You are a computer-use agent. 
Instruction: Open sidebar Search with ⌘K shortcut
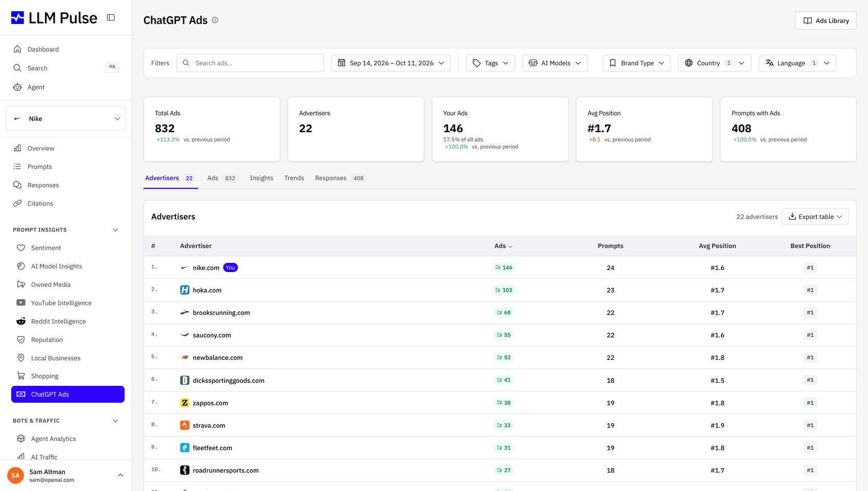[x=66, y=68]
